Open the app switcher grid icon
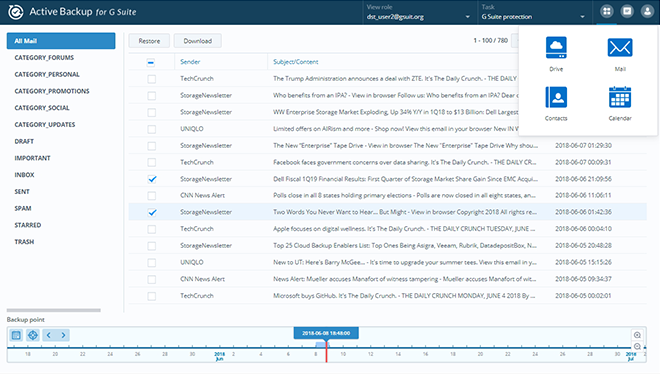Screen dimensions: 660x390 [607, 11]
